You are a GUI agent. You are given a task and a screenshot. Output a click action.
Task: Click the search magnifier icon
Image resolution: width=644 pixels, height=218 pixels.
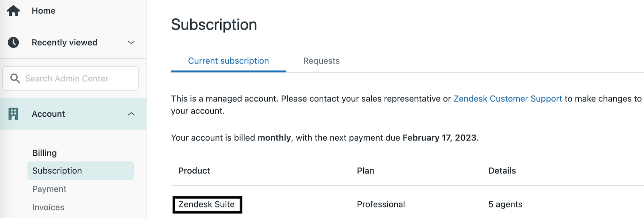(x=15, y=78)
